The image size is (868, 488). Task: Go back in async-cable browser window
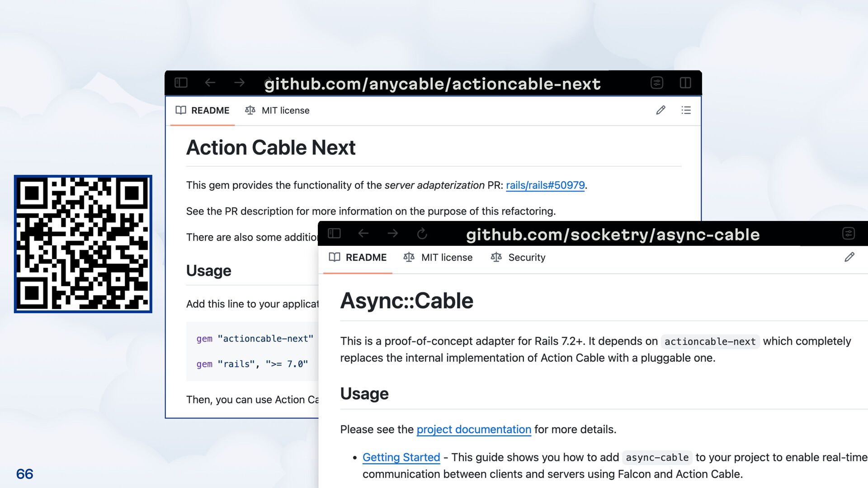(363, 233)
